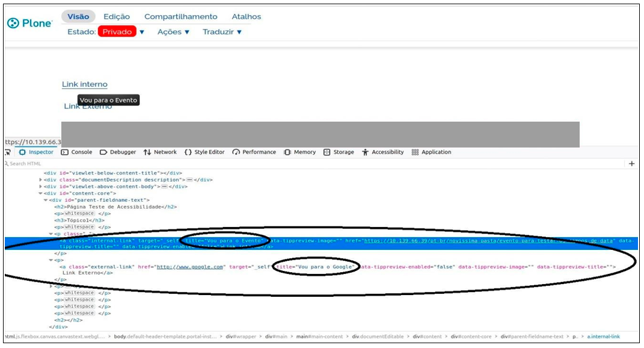
Task: Expand the documentDescription div node
Action: pyautogui.click(x=41, y=179)
